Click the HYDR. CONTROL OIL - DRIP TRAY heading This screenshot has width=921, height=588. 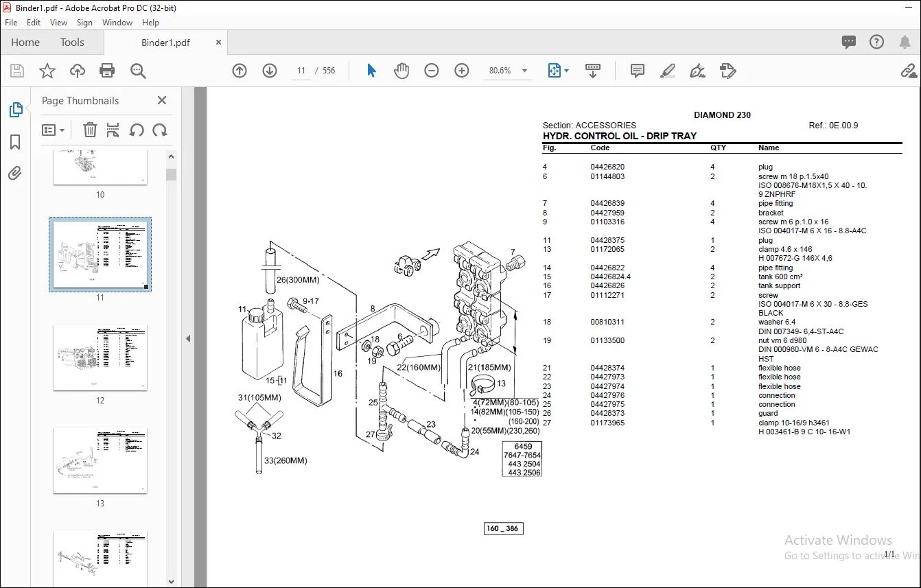(620, 136)
